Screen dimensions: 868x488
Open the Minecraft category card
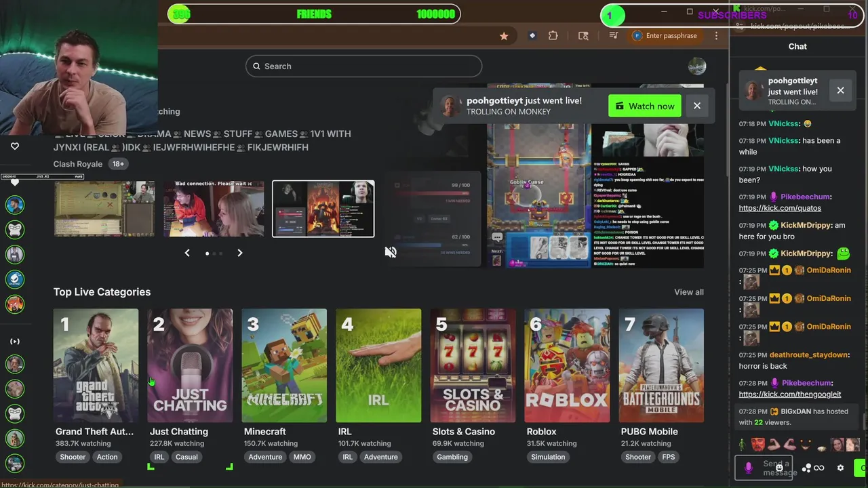[284, 365]
